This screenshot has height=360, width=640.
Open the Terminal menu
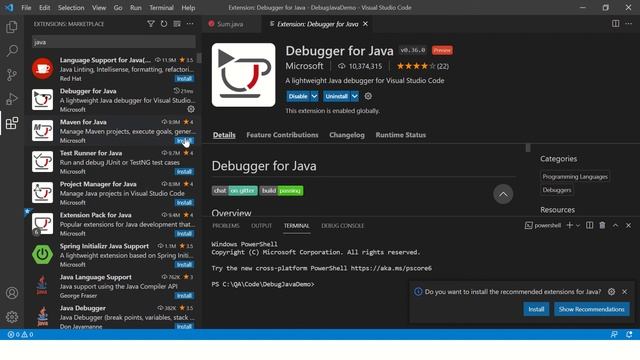tap(161, 8)
